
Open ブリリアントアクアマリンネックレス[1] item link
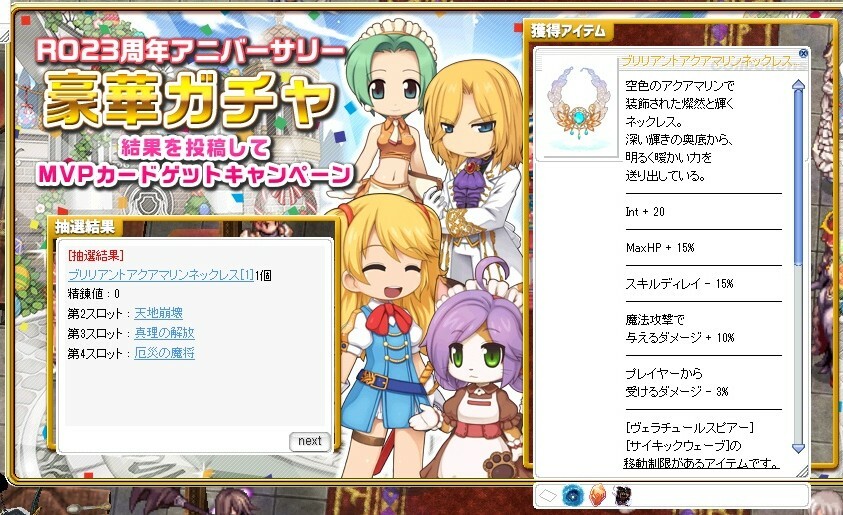[x=161, y=275]
